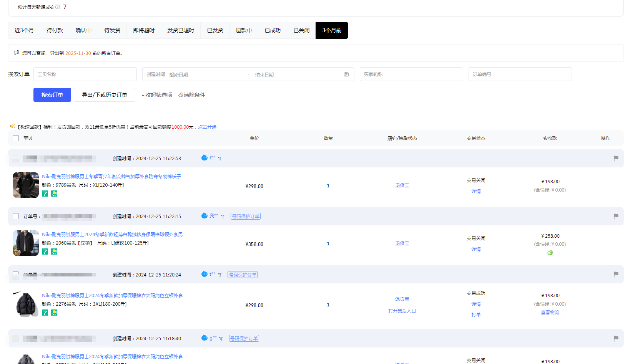
Task: Click green 7-day badge on 2060黑色 item
Action: [45, 251]
